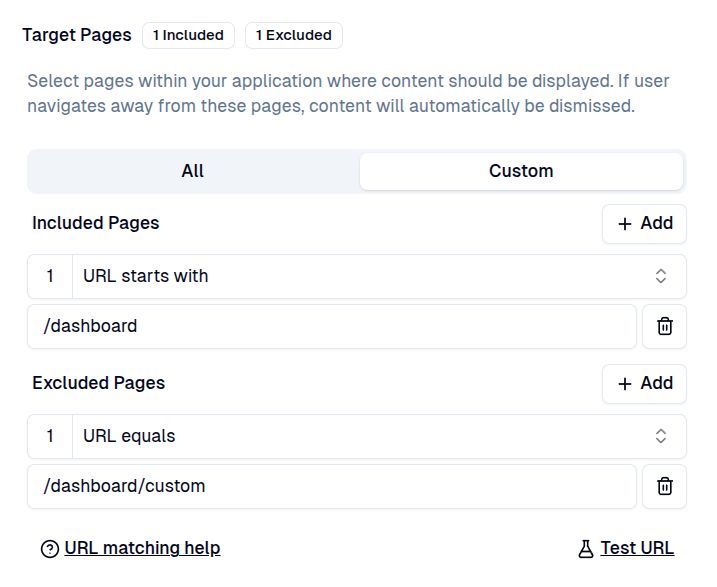This screenshot has height=587, width=717.
Task: Click the 'Target Pages' heading
Action: coord(77,35)
